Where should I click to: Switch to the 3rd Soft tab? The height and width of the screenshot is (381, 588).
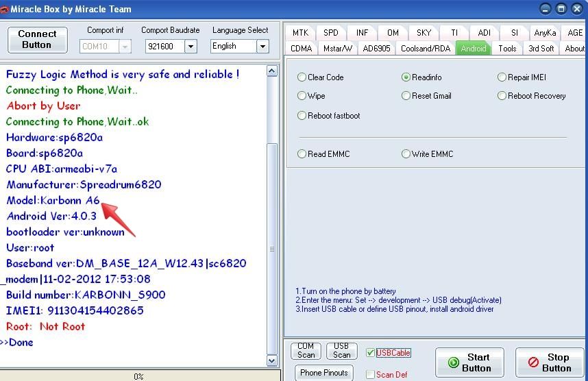coord(541,49)
